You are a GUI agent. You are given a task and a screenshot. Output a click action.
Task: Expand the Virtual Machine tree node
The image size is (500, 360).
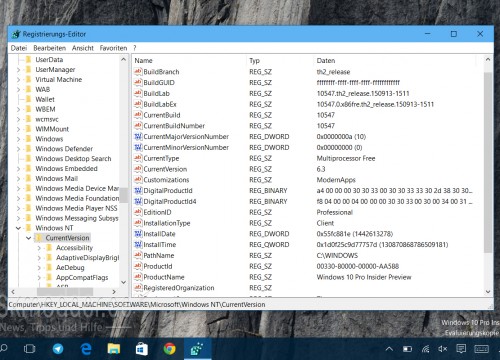click(18, 80)
